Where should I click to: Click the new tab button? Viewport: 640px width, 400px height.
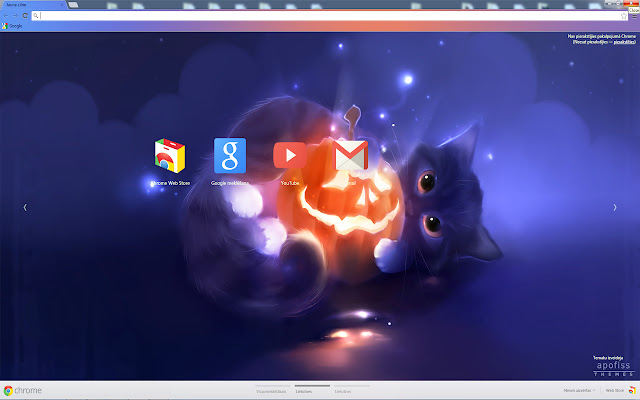click(73, 5)
